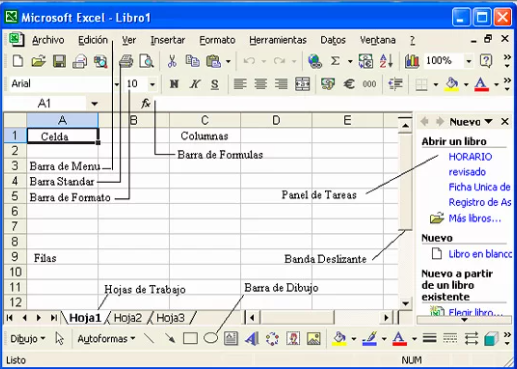The height and width of the screenshot is (369, 517).
Task: Click the Sort Ascending A-Z icon
Action: tap(386, 61)
